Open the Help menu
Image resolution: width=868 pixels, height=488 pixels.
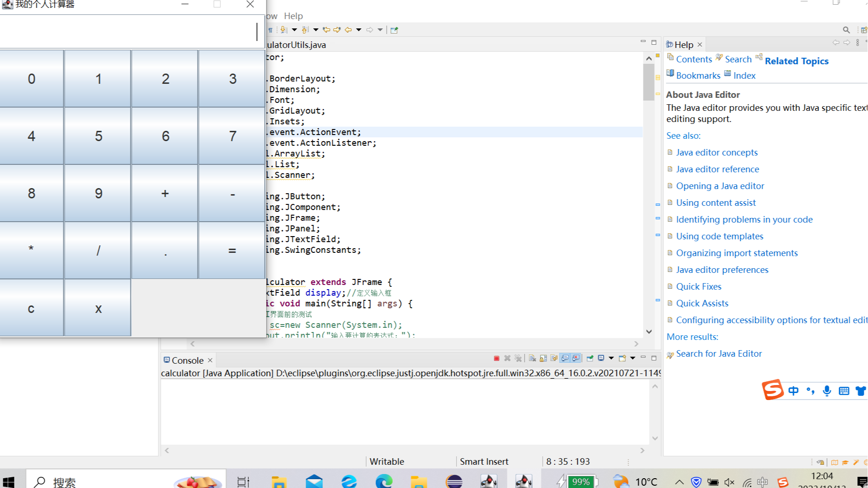[294, 16]
